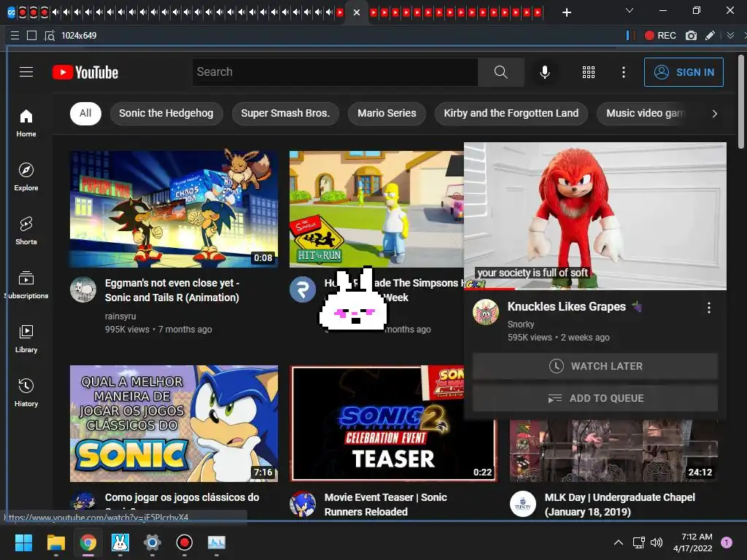Open Explore in the sidebar
This screenshot has width=747, height=560.
coord(26,177)
